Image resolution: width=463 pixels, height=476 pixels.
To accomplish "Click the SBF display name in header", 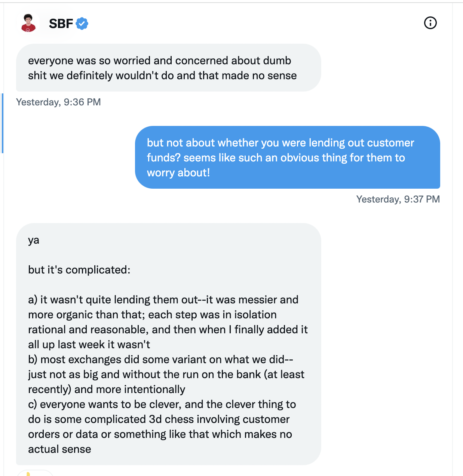I will click(61, 24).
